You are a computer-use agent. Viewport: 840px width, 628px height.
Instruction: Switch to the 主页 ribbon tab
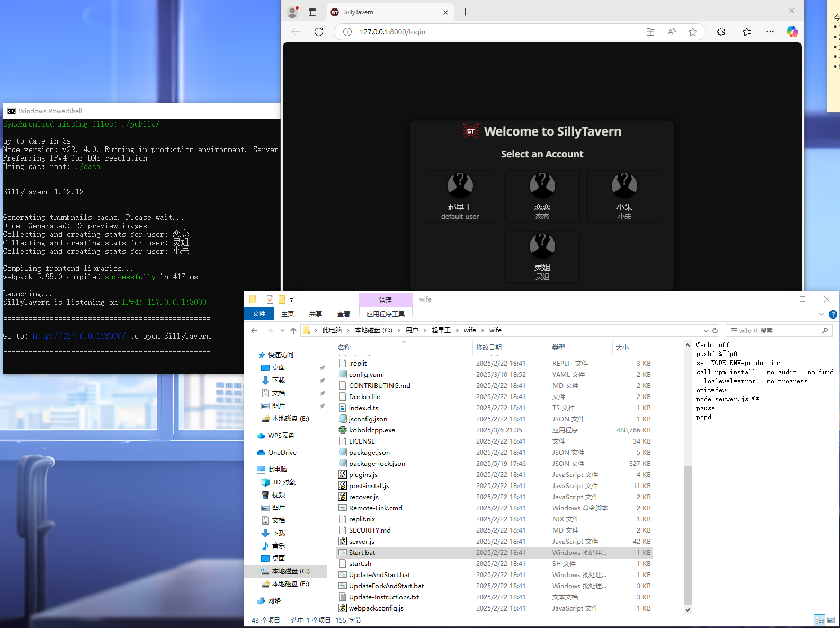coord(288,314)
